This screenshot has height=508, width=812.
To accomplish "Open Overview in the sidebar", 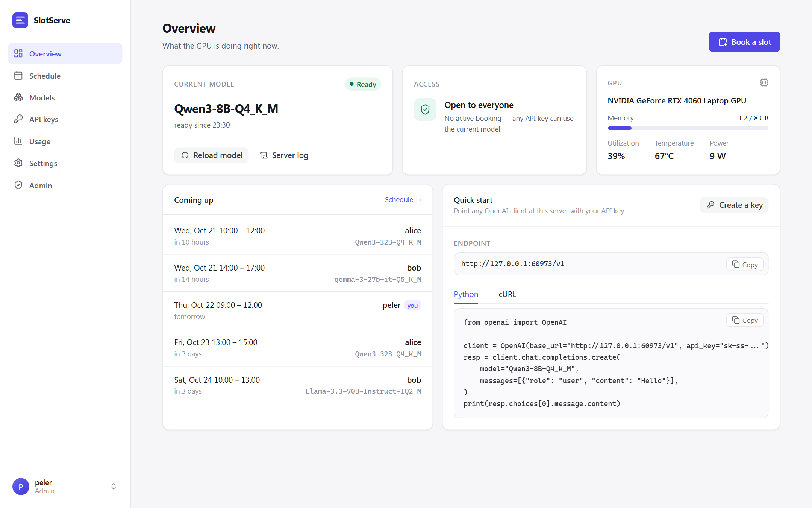I will pos(65,53).
